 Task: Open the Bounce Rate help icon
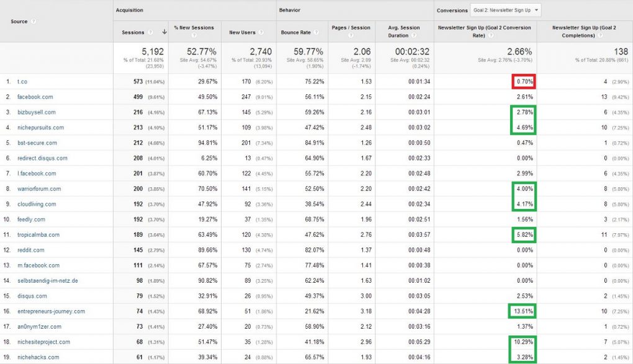coord(316,32)
